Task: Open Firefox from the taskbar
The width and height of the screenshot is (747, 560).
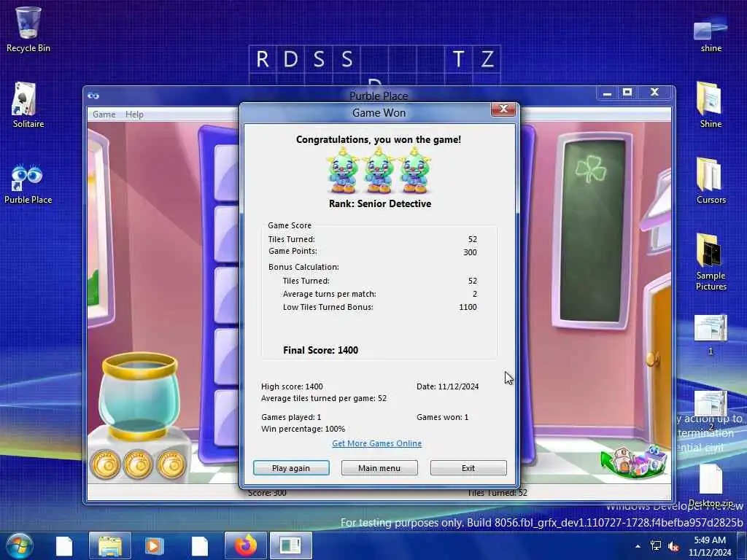Action: pos(245,545)
